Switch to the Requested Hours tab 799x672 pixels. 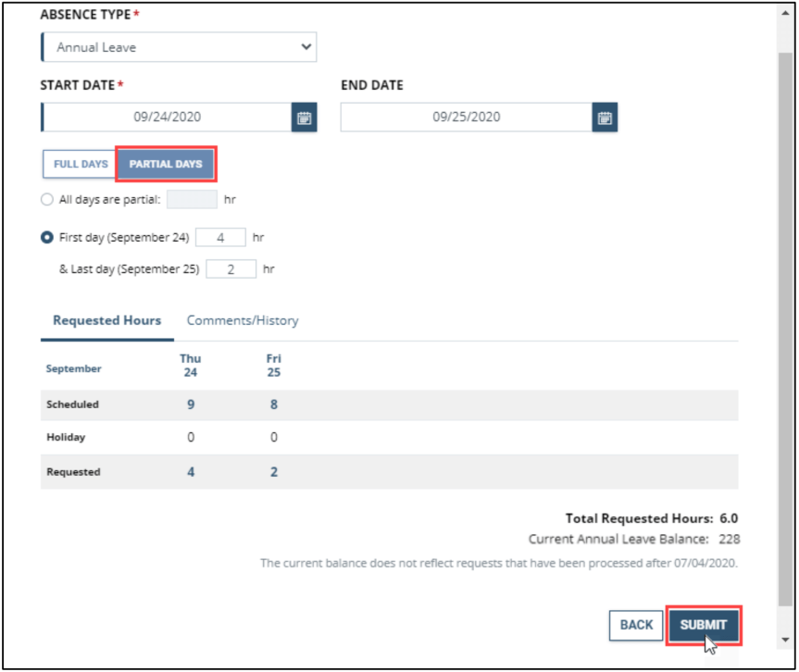106,320
